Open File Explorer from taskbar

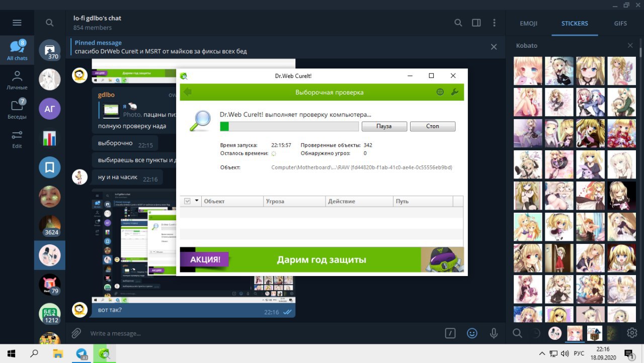coord(58,353)
